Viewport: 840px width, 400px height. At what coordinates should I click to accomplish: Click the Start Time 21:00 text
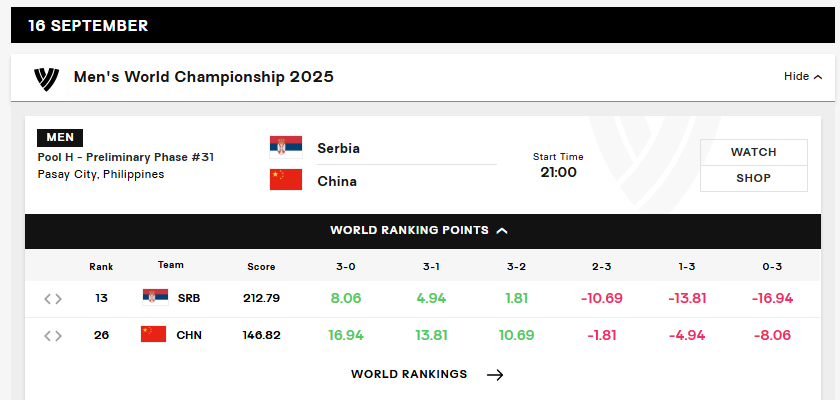pyautogui.click(x=558, y=165)
